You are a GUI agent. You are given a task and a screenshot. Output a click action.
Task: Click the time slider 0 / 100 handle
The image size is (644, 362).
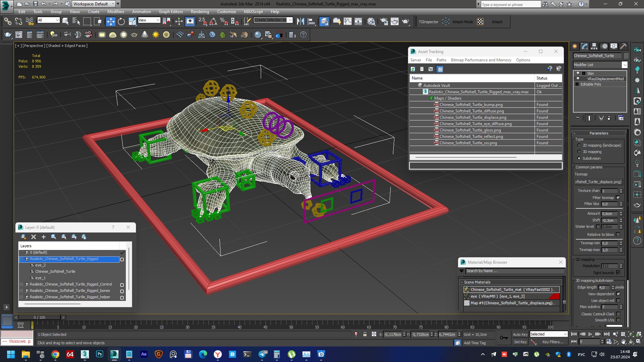[39, 317]
